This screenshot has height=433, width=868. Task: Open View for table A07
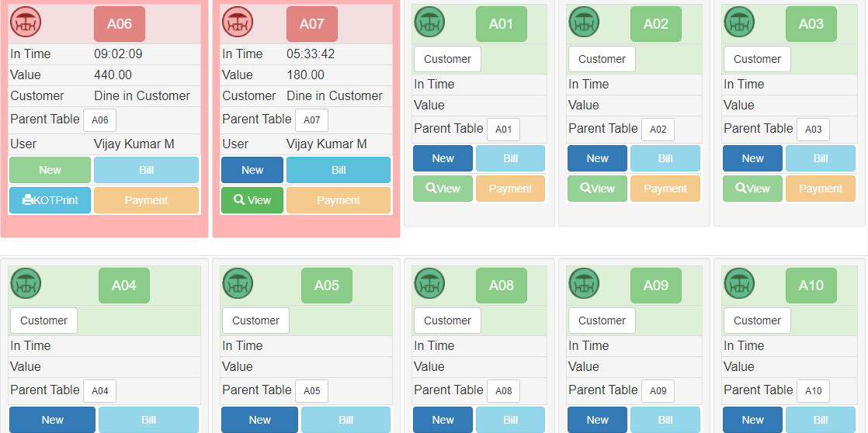coord(252,200)
